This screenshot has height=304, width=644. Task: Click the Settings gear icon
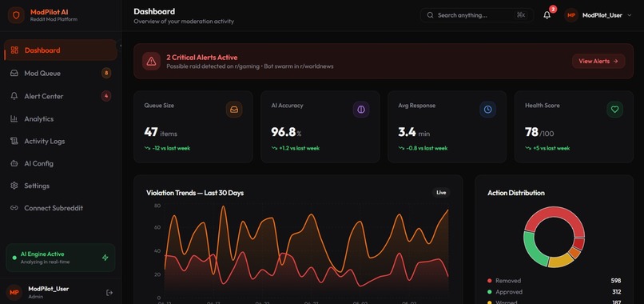coord(14,186)
